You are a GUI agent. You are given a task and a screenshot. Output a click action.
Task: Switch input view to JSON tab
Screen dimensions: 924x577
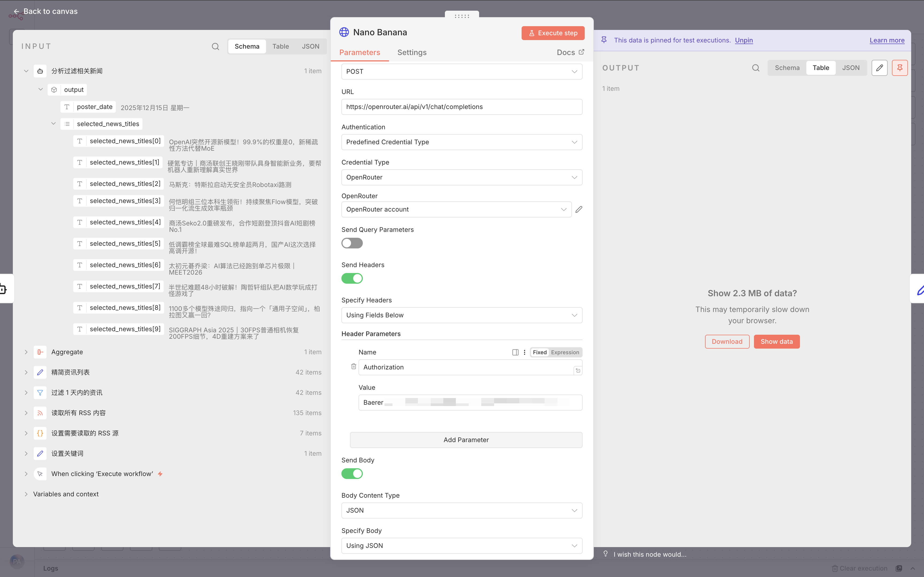point(310,46)
